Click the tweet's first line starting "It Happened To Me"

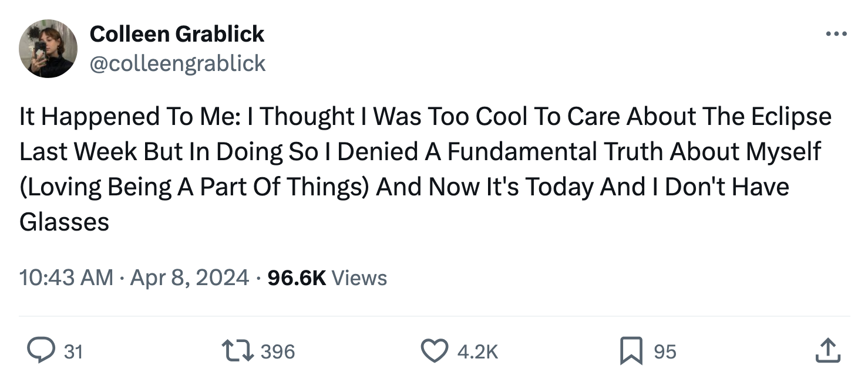tap(425, 117)
